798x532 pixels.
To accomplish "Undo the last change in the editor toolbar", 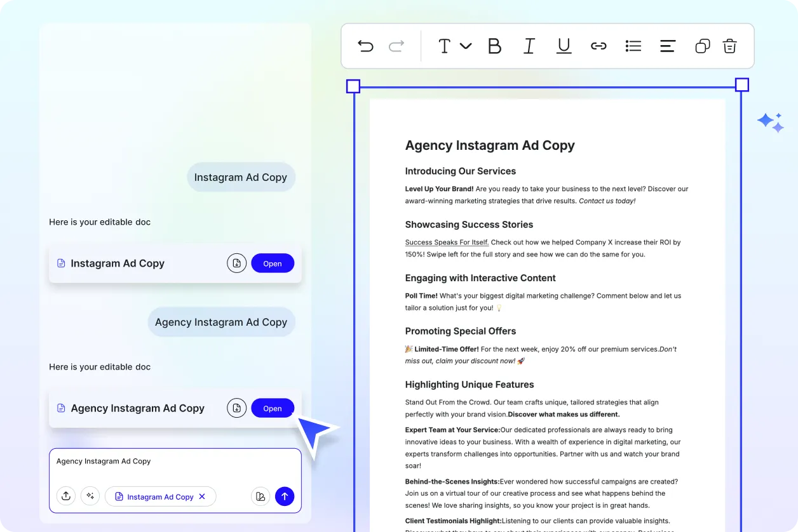I will point(365,46).
